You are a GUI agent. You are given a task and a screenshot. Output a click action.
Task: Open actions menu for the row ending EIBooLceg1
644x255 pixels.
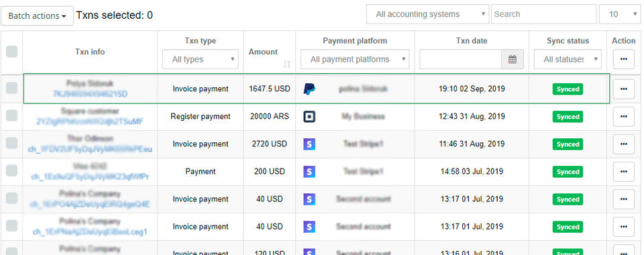pyautogui.click(x=623, y=227)
